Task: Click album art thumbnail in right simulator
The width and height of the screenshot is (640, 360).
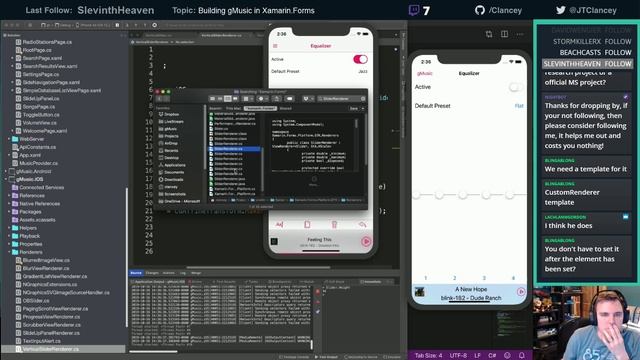Action: pyautogui.click(x=419, y=292)
